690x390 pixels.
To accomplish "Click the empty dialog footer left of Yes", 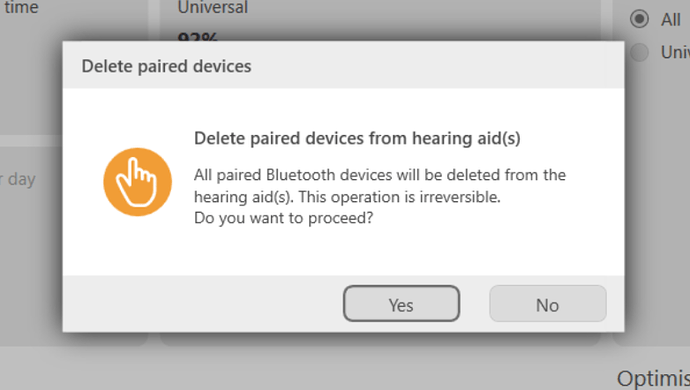I will (202, 304).
